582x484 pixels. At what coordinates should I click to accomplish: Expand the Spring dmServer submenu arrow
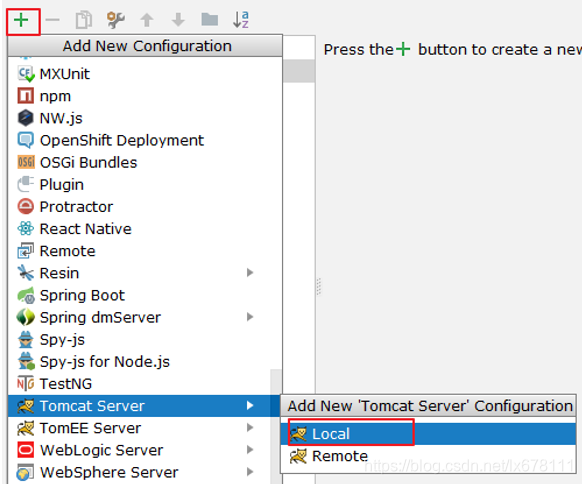click(250, 317)
